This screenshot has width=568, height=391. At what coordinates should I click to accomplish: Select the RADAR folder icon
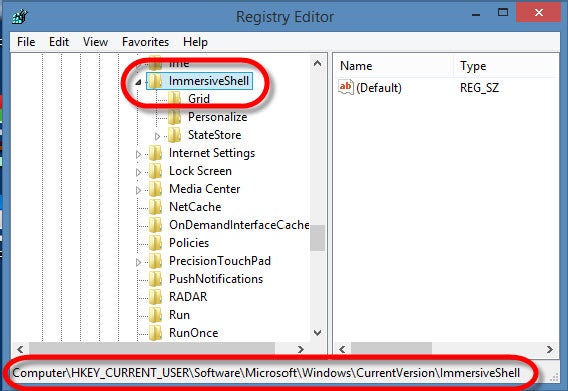click(156, 296)
